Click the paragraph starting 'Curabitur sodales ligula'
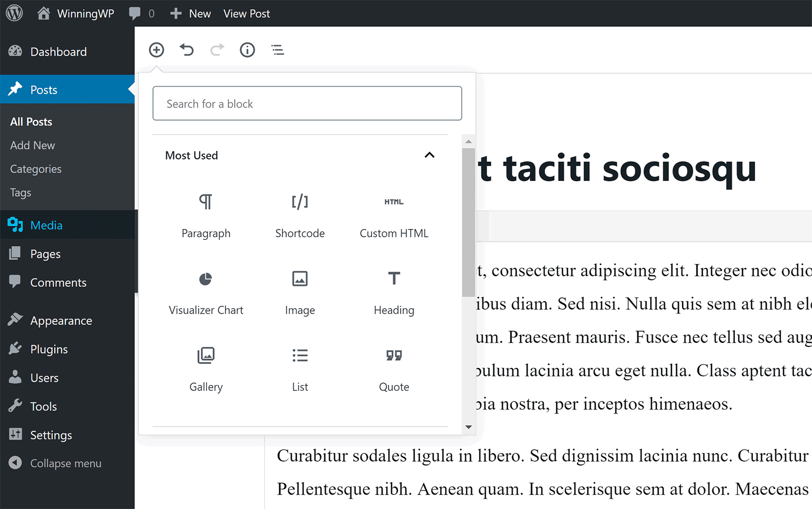 [544, 472]
